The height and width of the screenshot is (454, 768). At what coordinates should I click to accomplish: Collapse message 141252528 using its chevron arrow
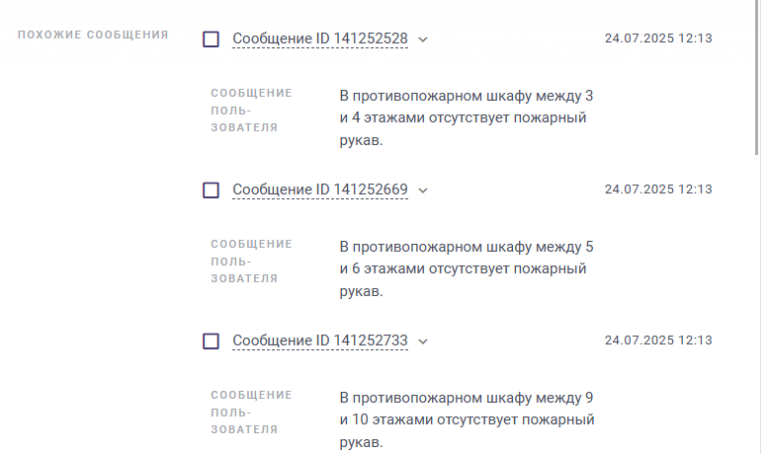[x=423, y=40]
